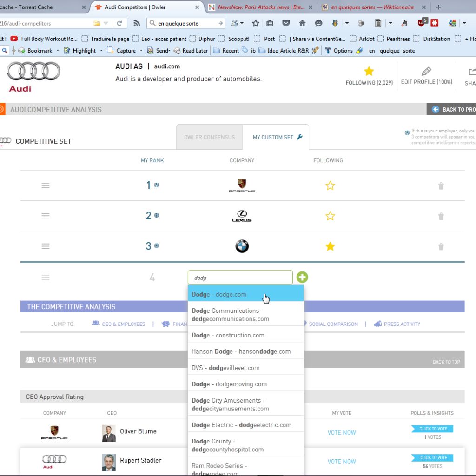Click the drag handle on Porsche row

tap(46, 185)
